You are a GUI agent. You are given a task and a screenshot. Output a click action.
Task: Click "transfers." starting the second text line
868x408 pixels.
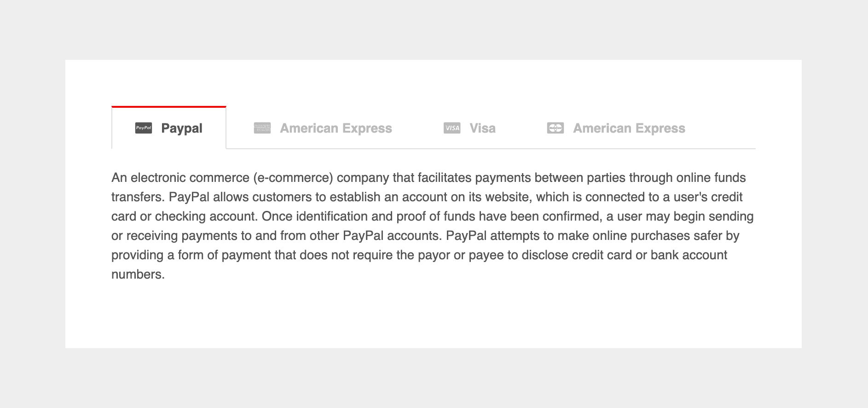point(138,197)
